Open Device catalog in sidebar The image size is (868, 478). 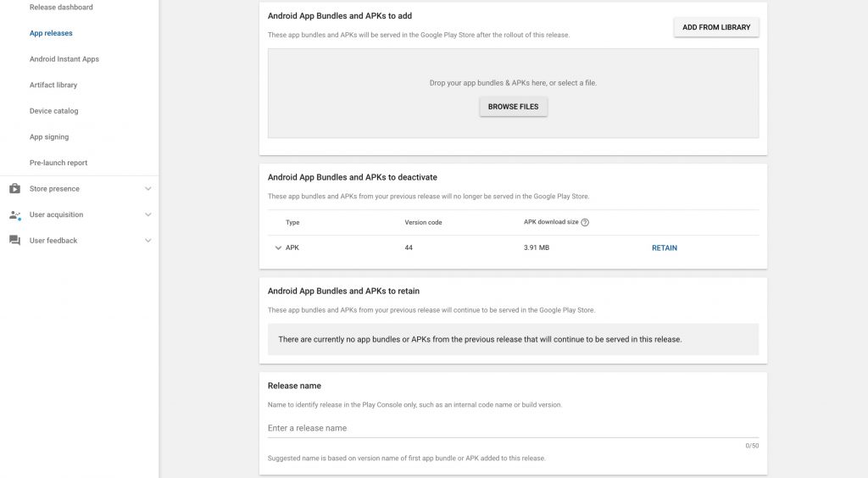pyautogui.click(x=53, y=111)
